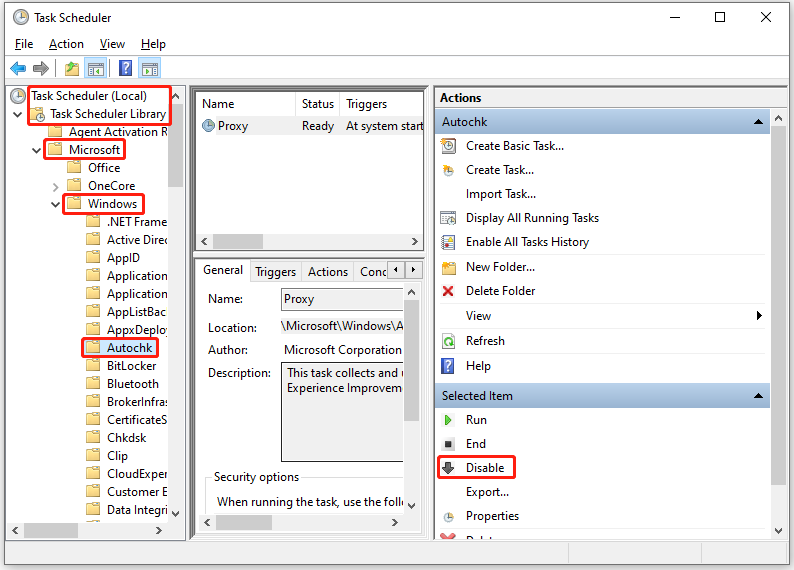Collapse the Microsoft folder tree node
Screen dimensions: 794x570
pyautogui.click(x=37, y=150)
